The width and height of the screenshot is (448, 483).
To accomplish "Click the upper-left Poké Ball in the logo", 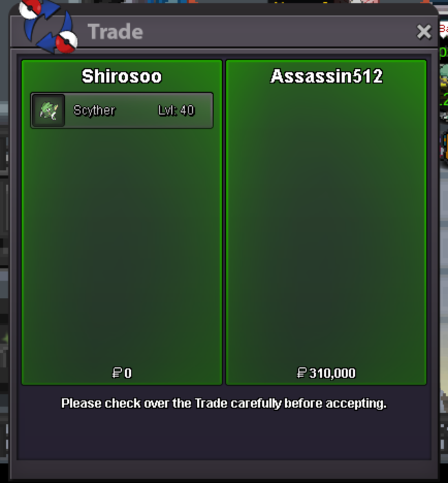I will click(x=30, y=9).
